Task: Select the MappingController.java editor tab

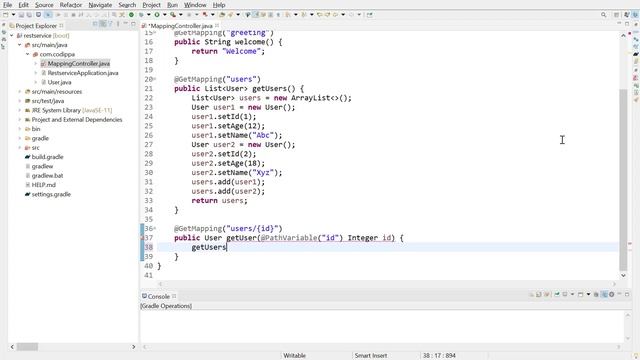Action: (x=180, y=26)
